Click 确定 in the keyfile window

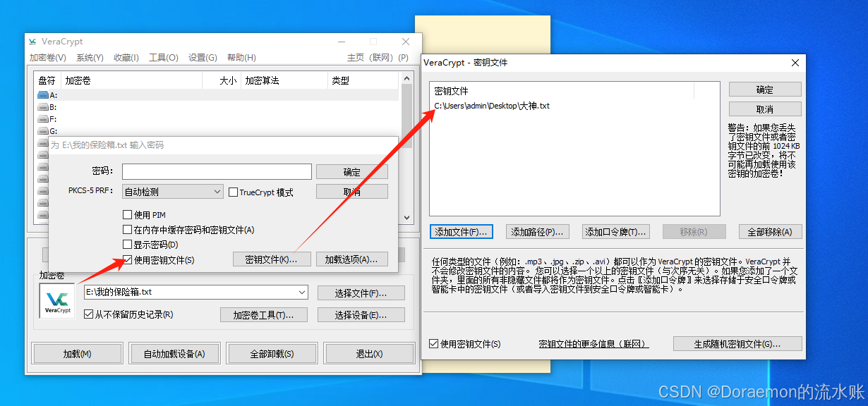pyautogui.click(x=765, y=90)
